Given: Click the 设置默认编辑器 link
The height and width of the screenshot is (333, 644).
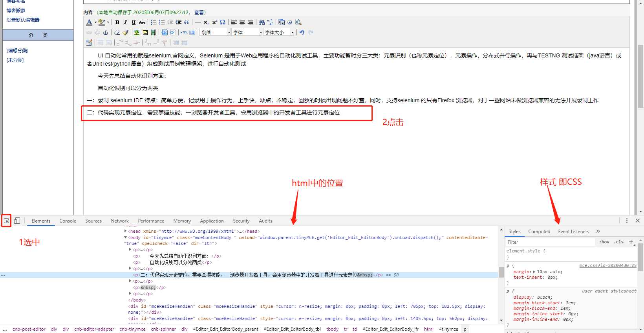Looking at the screenshot, I should (23, 20).
